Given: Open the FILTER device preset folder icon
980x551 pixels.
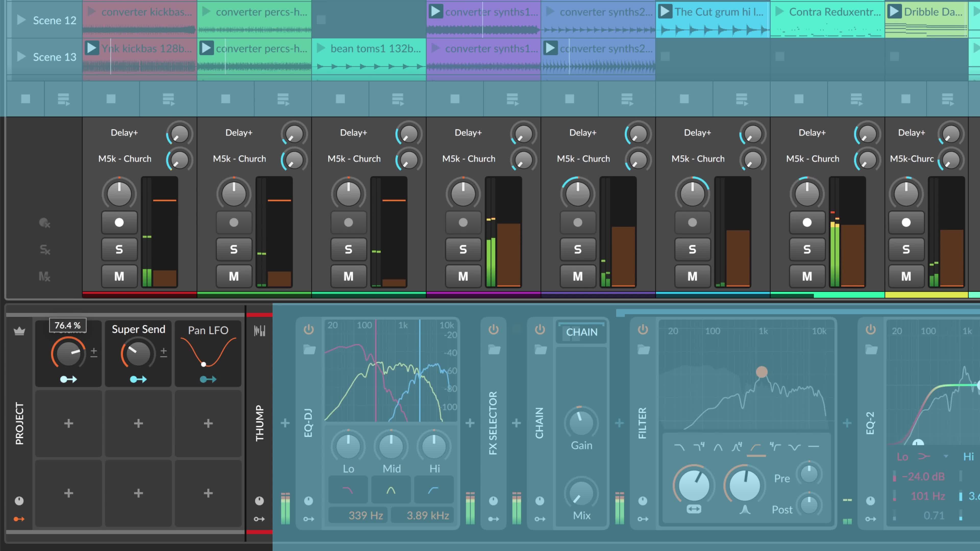Looking at the screenshot, I should [x=643, y=349].
